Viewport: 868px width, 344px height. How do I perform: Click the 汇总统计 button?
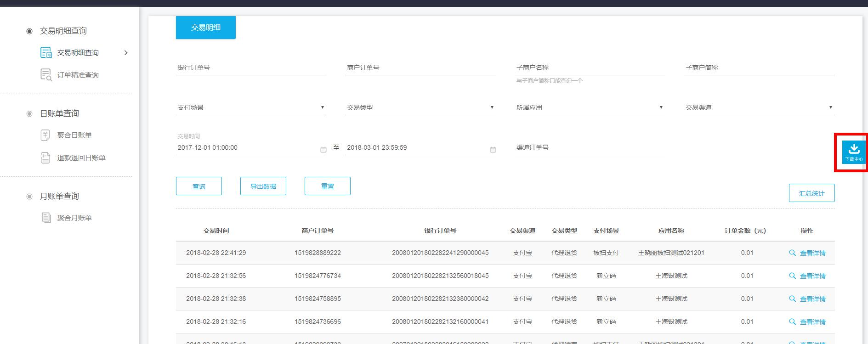coord(812,193)
